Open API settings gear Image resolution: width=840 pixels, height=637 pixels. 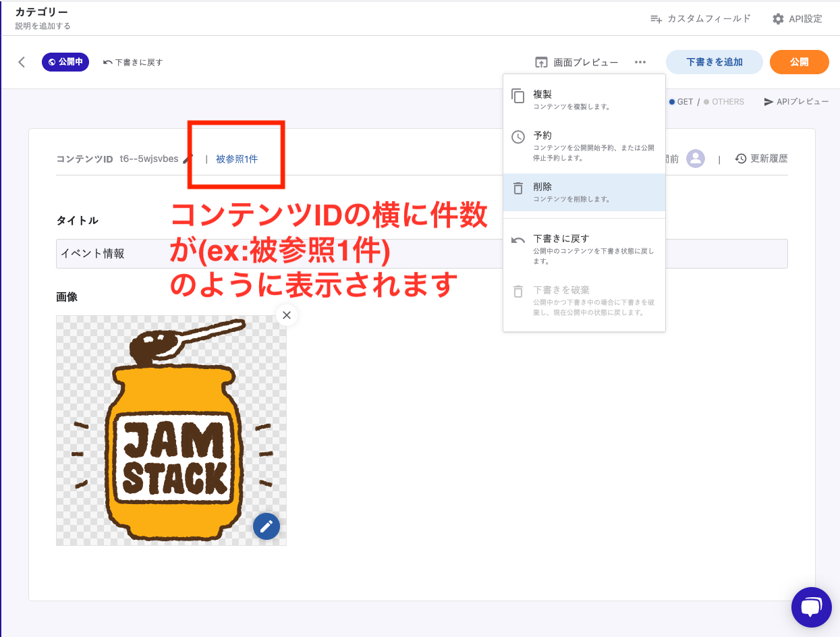tap(797, 19)
